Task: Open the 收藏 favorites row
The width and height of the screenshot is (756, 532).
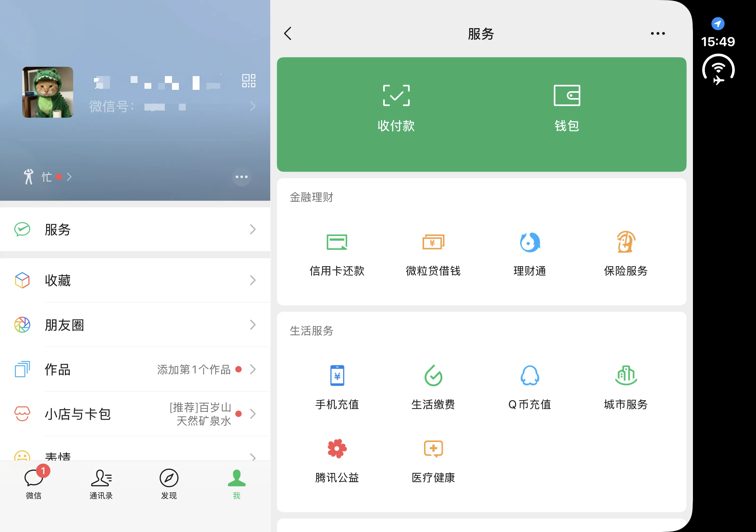Action: (x=135, y=280)
